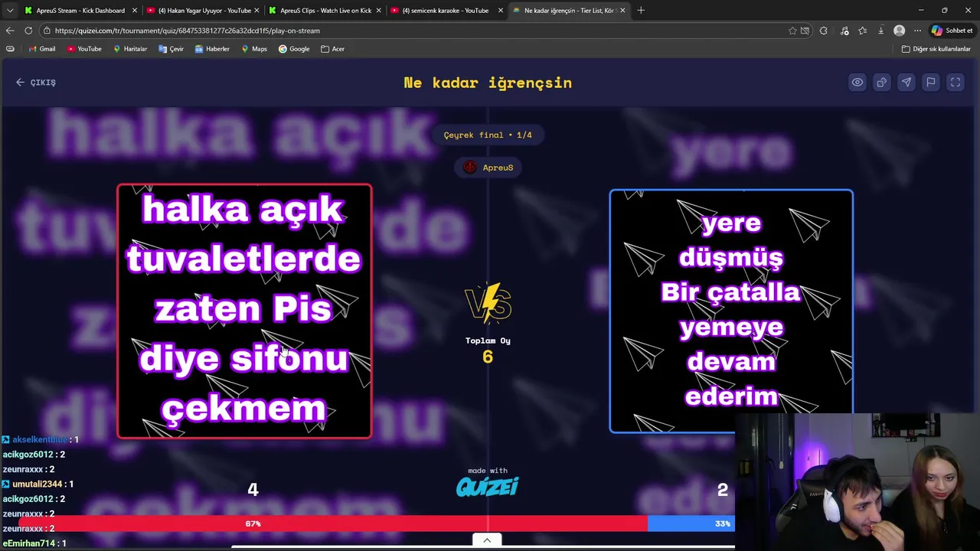980x551 pixels.
Task: Open the Haberler bookmark
Action: point(211,49)
